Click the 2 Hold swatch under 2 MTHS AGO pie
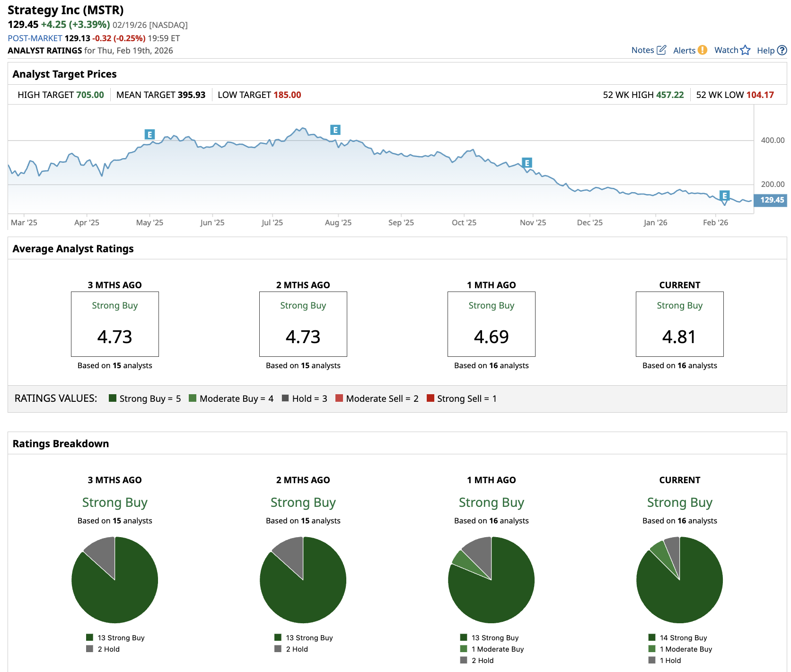Screen dimensions: 791x672 tap(278, 649)
